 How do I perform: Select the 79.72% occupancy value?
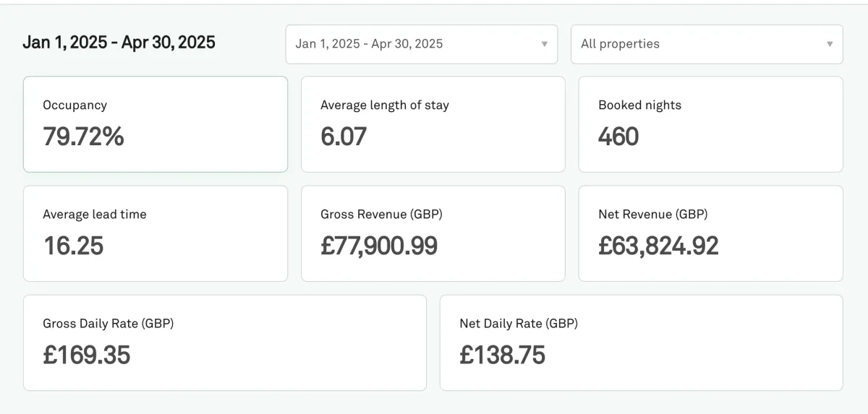click(83, 137)
